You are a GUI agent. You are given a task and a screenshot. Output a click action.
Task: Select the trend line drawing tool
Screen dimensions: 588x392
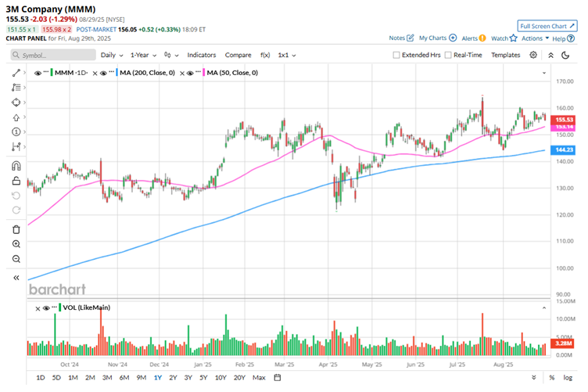pos(16,73)
